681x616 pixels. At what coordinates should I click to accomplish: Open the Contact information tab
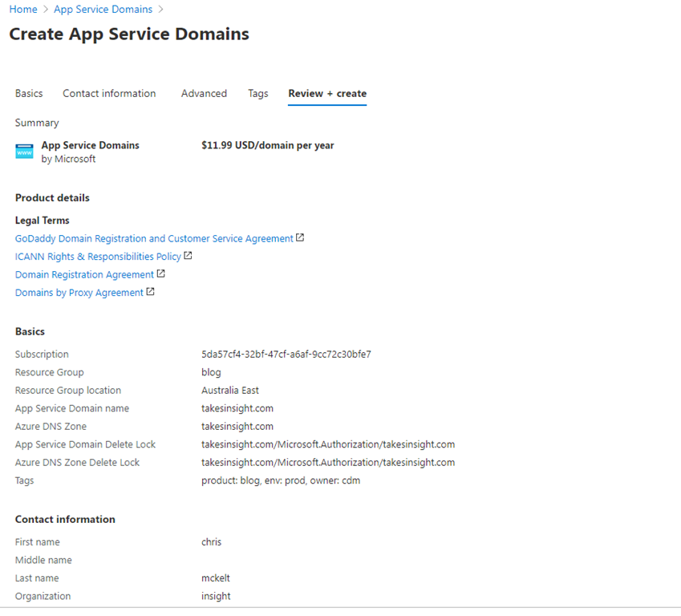pos(109,93)
